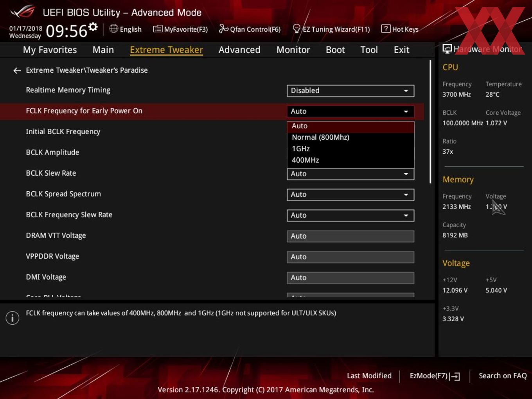Click the settings list scrollbar
Screen dimensions: 532x399
click(430, 122)
